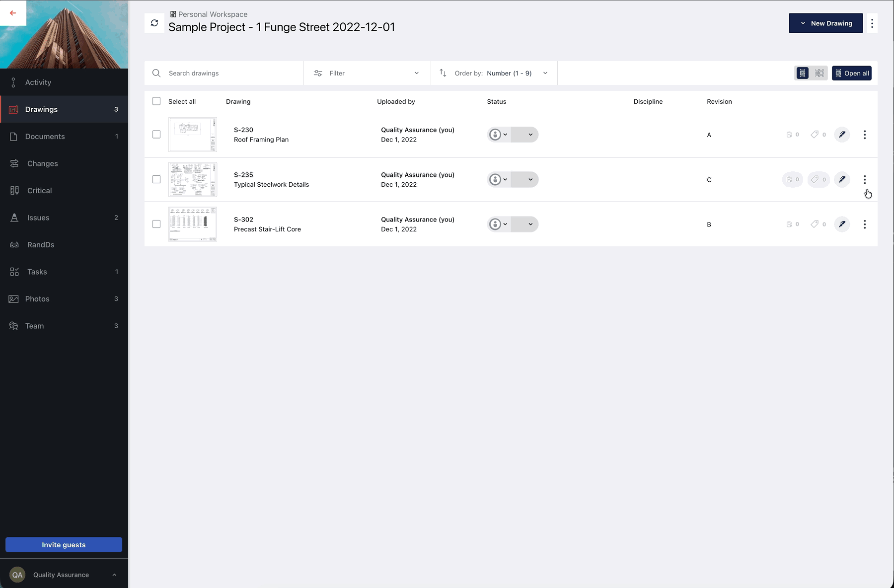Click the sort order arrows icon

click(443, 73)
